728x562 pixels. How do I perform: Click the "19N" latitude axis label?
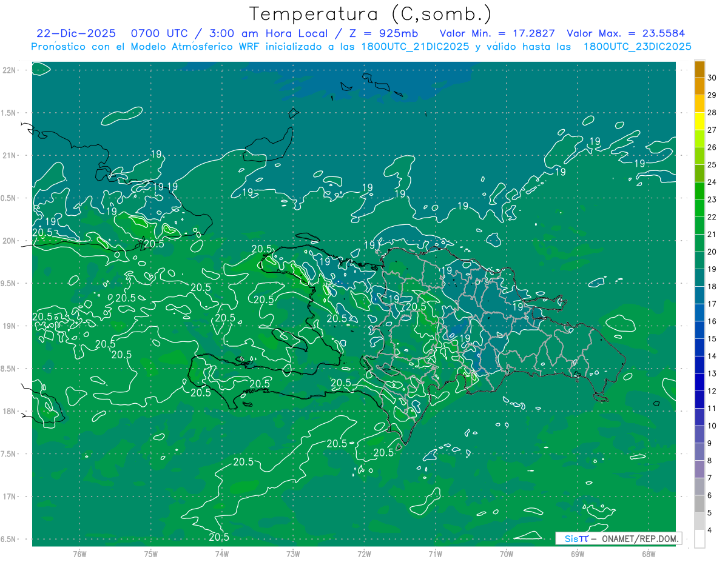tap(10, 326)
